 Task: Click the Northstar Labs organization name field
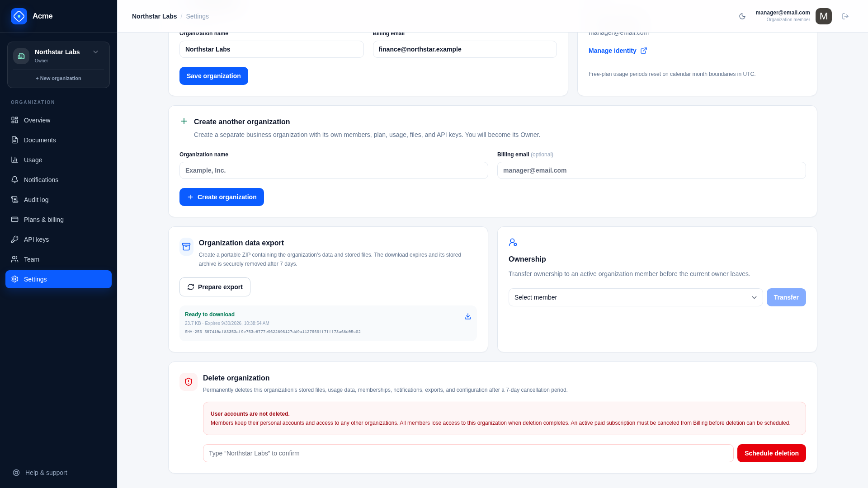click(272, 49)
